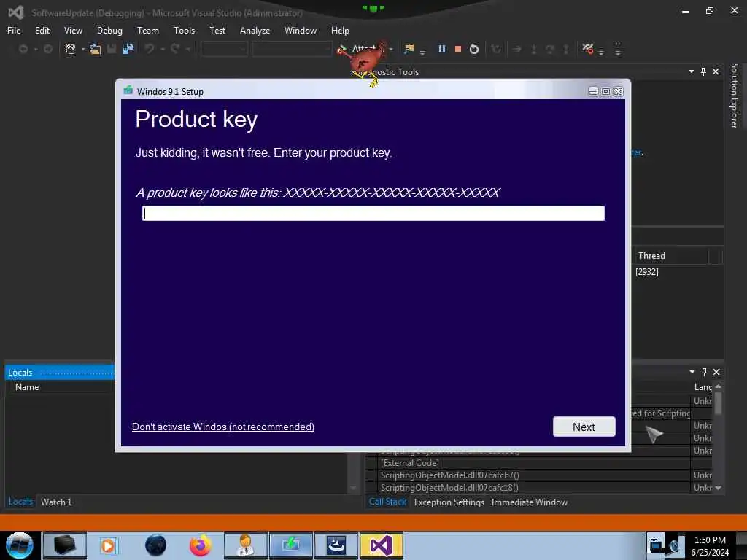
Task: Open the Help menu
Action: tap(340, 31)
